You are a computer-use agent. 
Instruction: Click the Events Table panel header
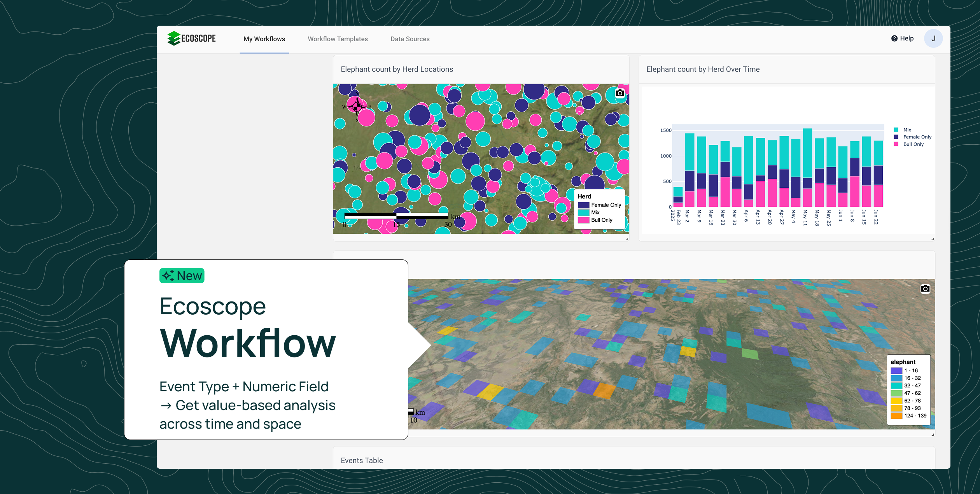(362, 461)
